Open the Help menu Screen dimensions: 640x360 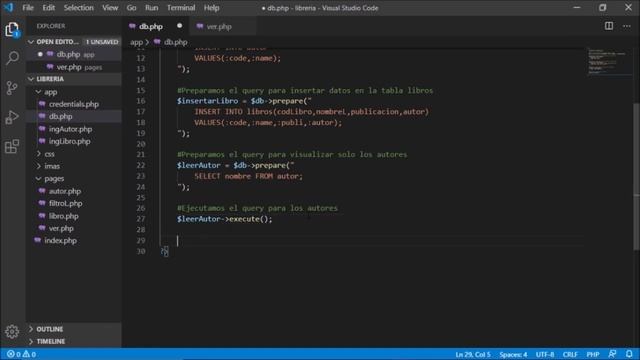211,8
